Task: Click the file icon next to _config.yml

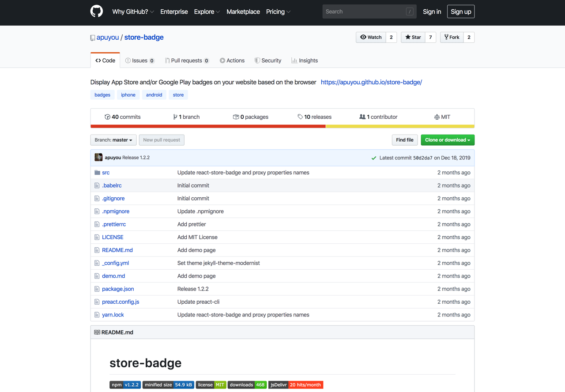Action: pos(97,263)
